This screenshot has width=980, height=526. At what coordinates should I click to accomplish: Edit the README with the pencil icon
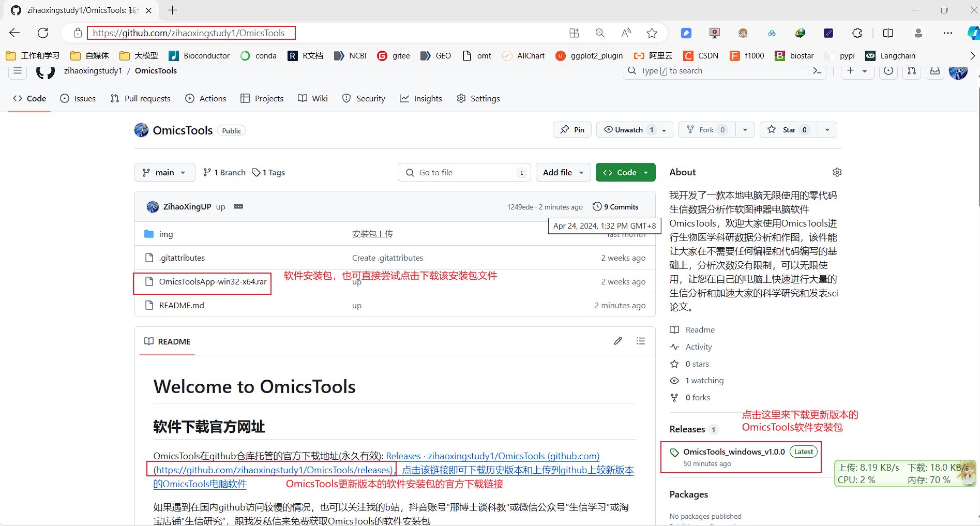click(x=617, y=341)
